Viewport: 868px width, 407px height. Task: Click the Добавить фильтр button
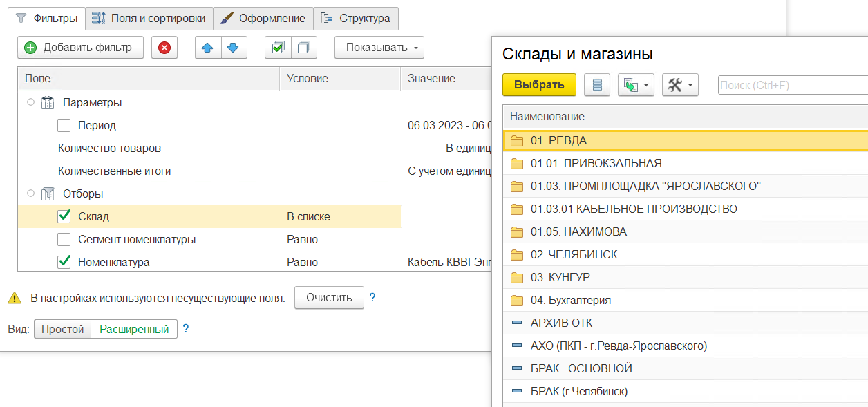point(80,48)
